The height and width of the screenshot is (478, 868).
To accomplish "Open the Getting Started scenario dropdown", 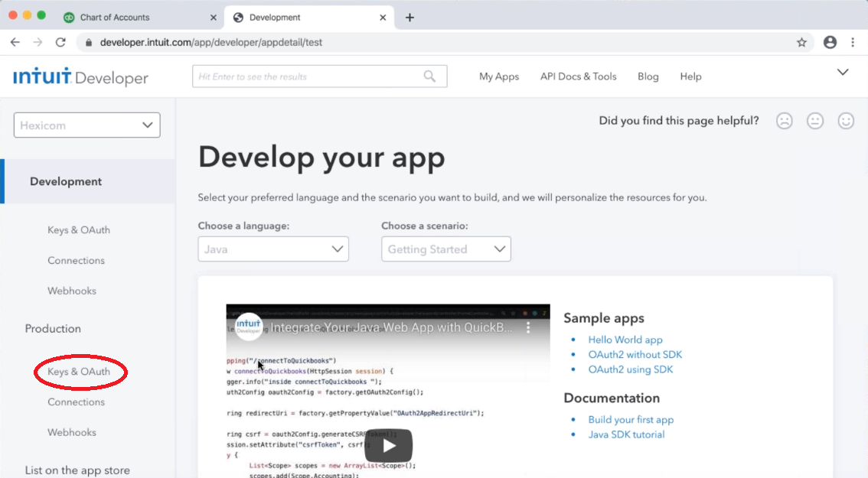I will coord(446,249).
